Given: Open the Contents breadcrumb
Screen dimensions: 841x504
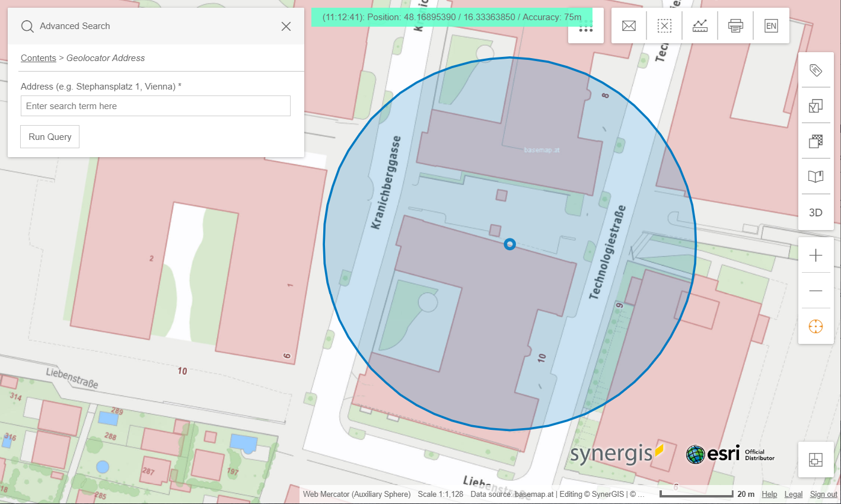Looking at the screenshot, I should [x=38, y=58].
